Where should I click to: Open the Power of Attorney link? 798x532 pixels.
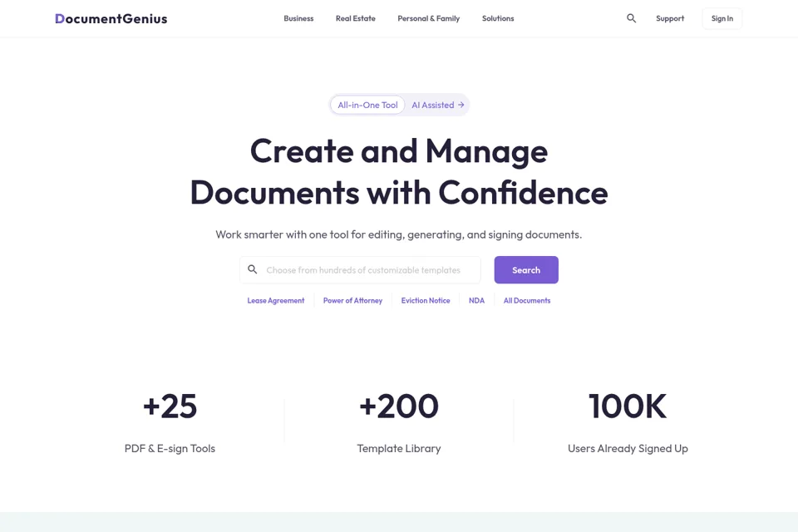[x=352, y=300]
